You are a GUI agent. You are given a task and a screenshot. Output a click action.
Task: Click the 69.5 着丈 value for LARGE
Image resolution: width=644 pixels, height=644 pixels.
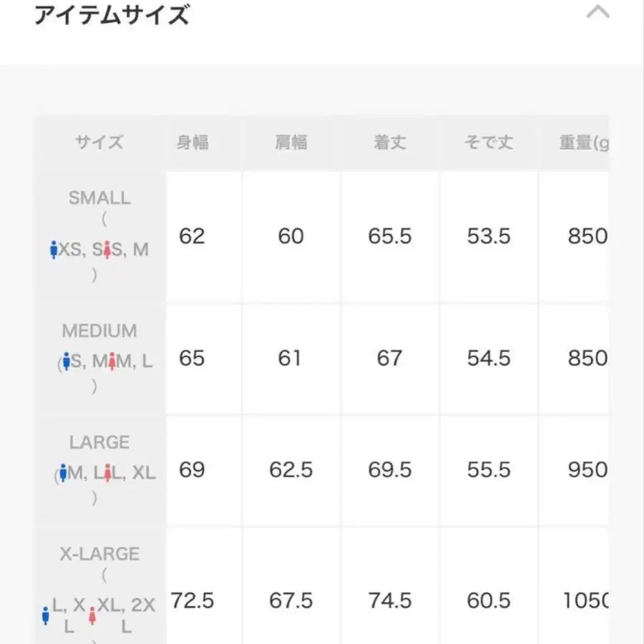(389, 470)
